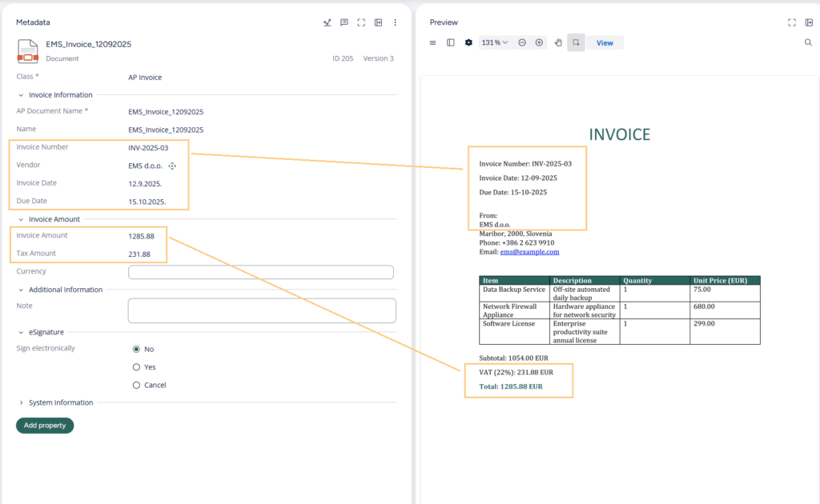The height and width of the screenshot is (504, 820).
Task: Click into the Currency input field
Action: point(261,271)
